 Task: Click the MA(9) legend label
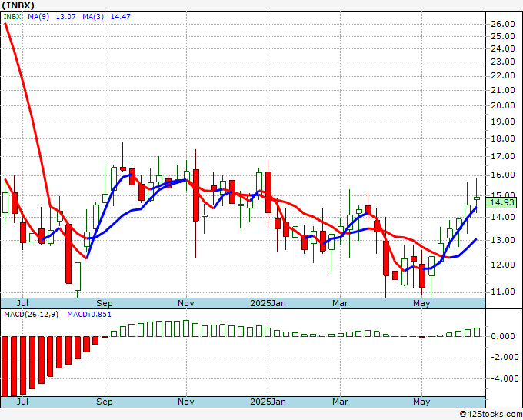point(38,17)
